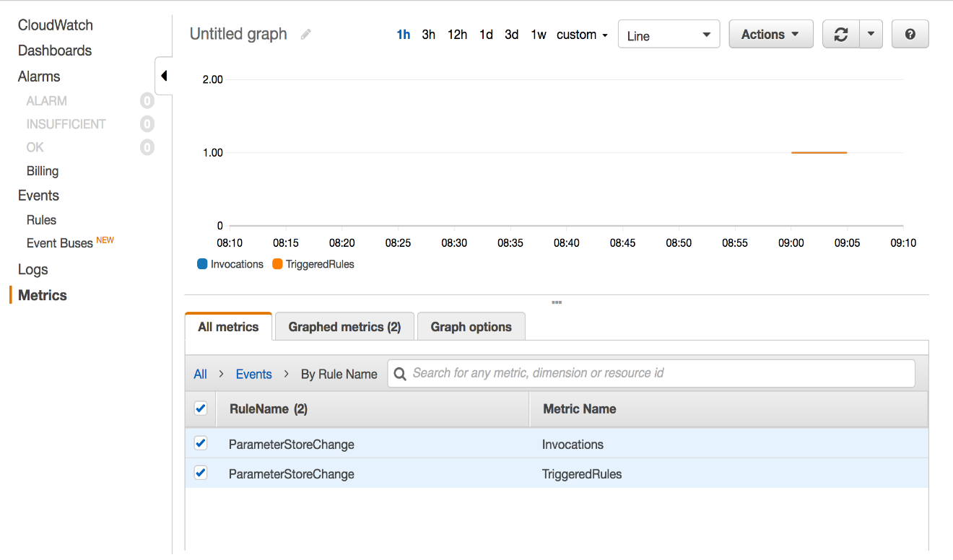Click the All breadcrumb link
This screenshot has width=953, height=560.
click(x=200, y=374)
